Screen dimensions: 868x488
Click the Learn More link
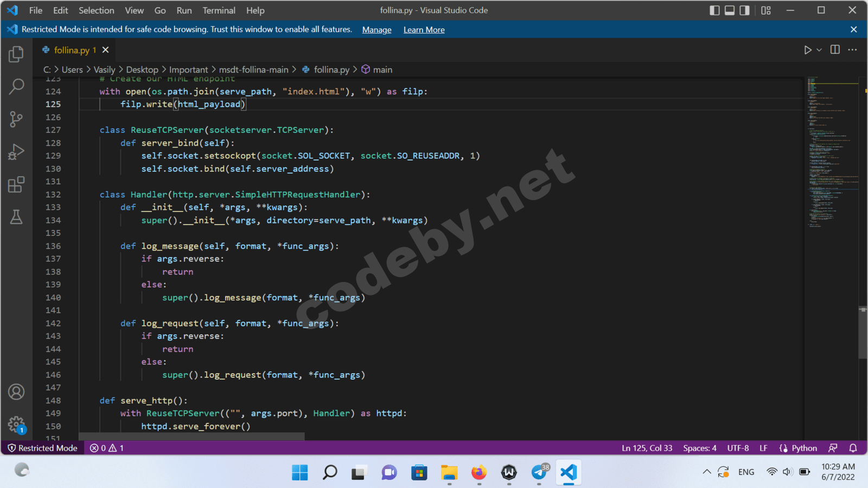click(x=424, y=30)
